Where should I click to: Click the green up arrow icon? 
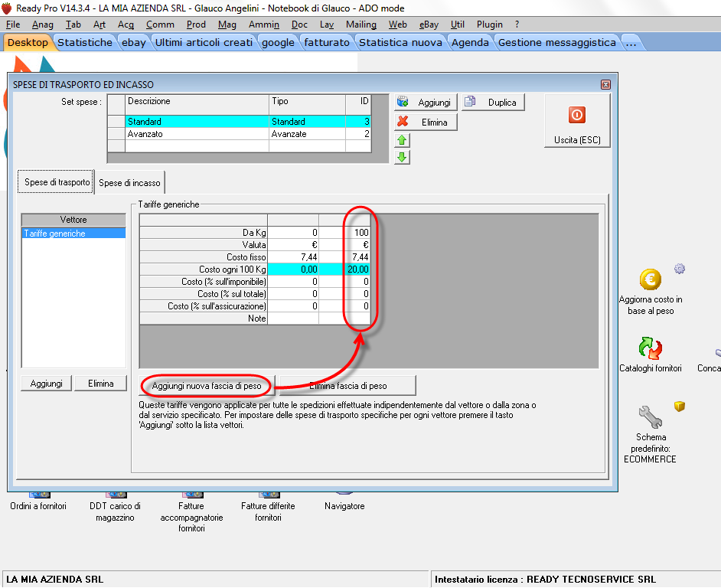(x=402, y=140)
